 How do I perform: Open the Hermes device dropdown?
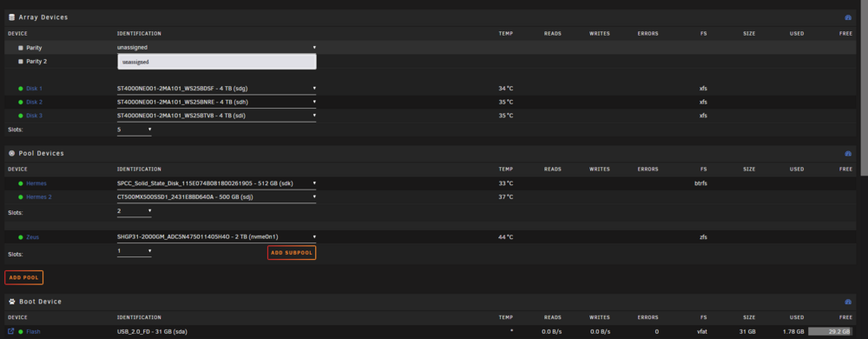click(x=216, y=183)
